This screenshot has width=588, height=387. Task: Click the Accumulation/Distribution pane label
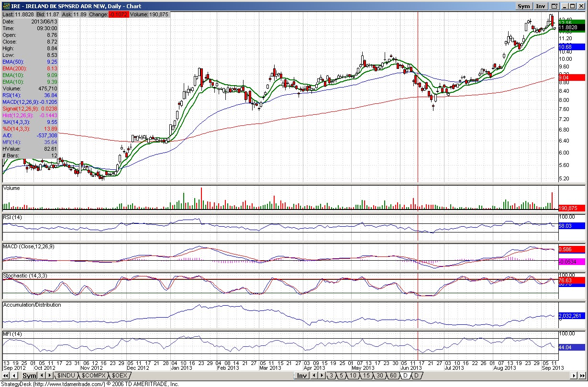[x=32, y=305]
